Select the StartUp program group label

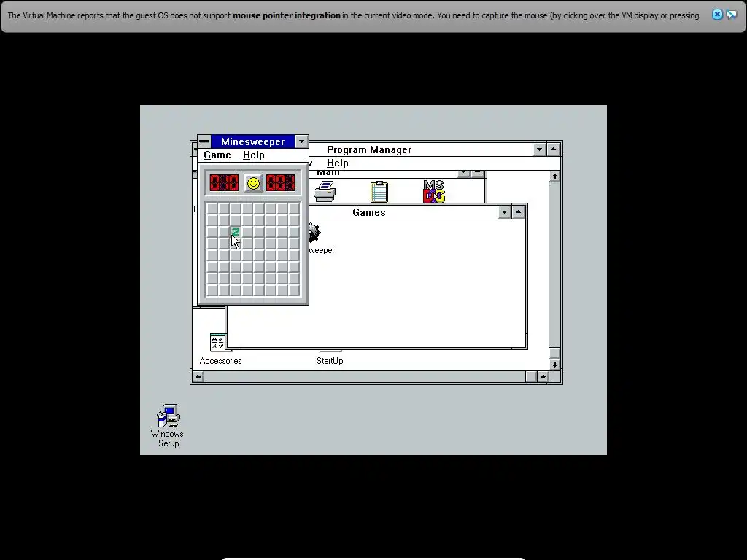[x=330, y=361]
